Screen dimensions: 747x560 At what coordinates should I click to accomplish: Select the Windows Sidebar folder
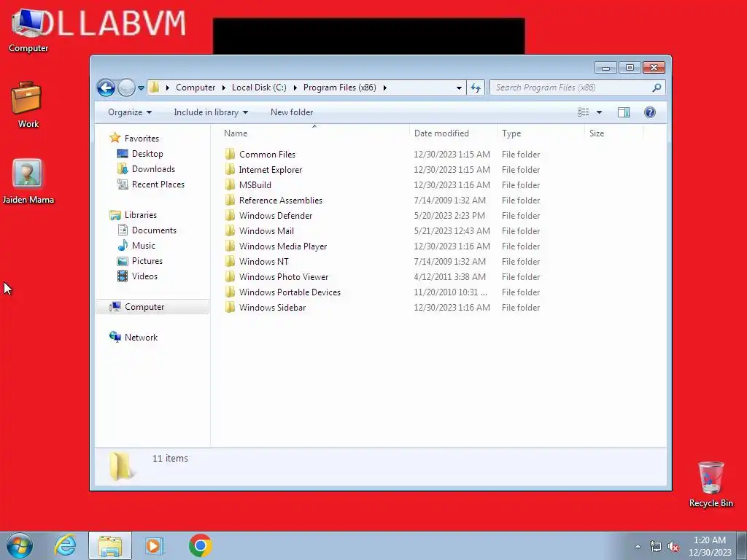click(x=273, y=307)
